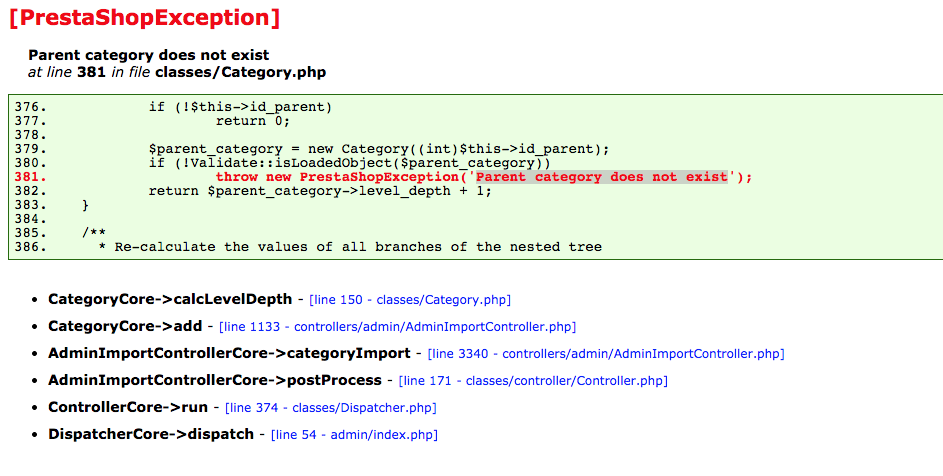Click the CategoryCore->add trace entry

[125, 326]
